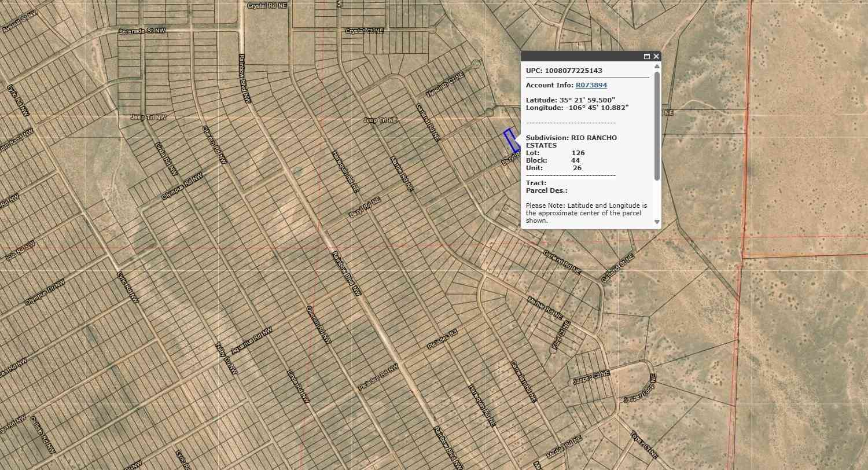This screenshot has width=868, height=470.
Task: Click the popup scroll up arrow
Action: [x=657, y=66]
